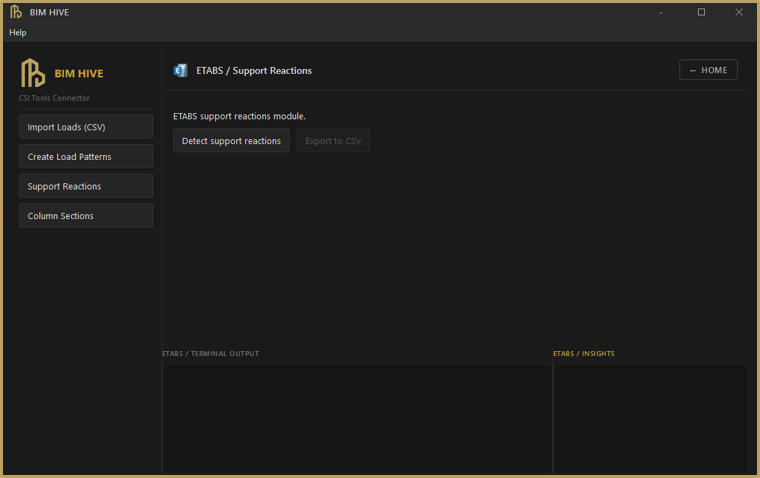Viewport: 760px width, 478px height.
Task: Open the Help menu
Action: [17, 32]
